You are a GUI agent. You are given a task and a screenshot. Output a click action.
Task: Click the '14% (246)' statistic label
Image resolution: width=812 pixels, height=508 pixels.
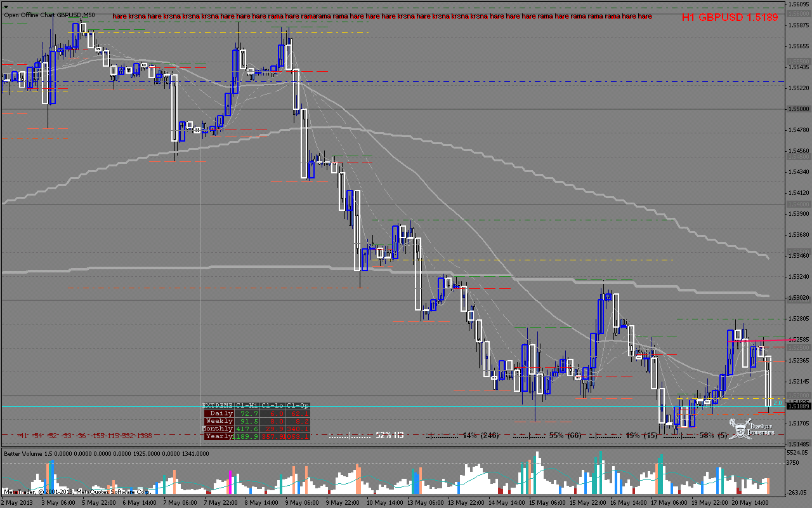(x=481, y=436)
